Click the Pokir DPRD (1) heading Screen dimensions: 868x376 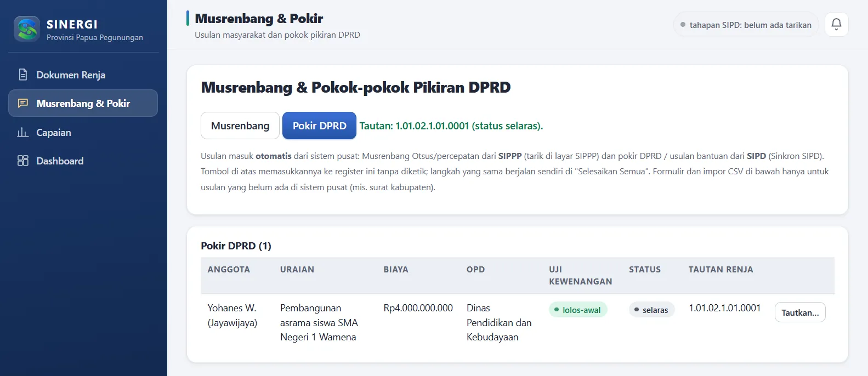[236, 246]
